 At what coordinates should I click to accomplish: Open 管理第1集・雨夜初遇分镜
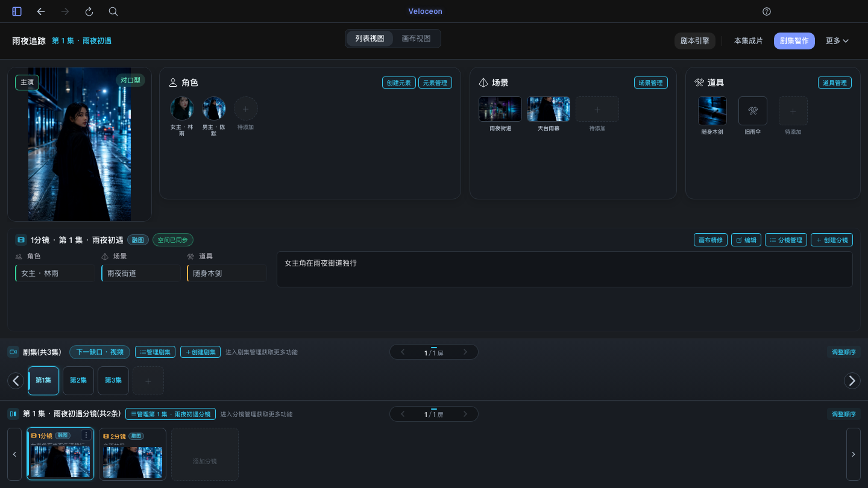point(171,414)
